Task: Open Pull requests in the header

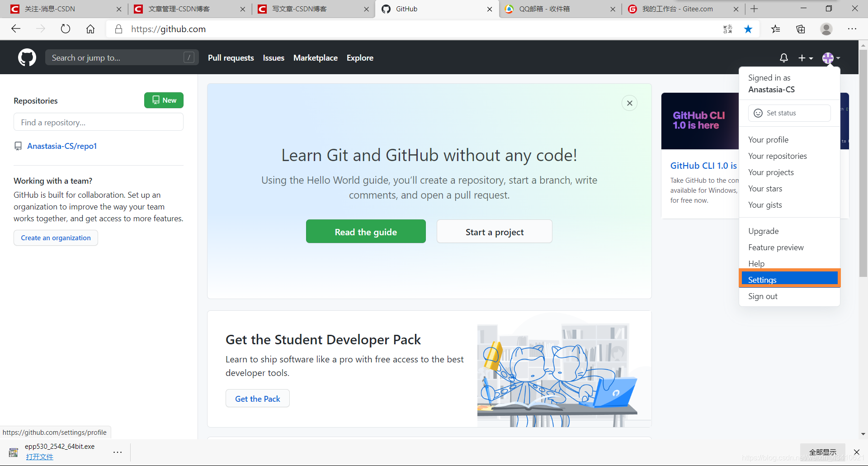Action: point(231,58)
